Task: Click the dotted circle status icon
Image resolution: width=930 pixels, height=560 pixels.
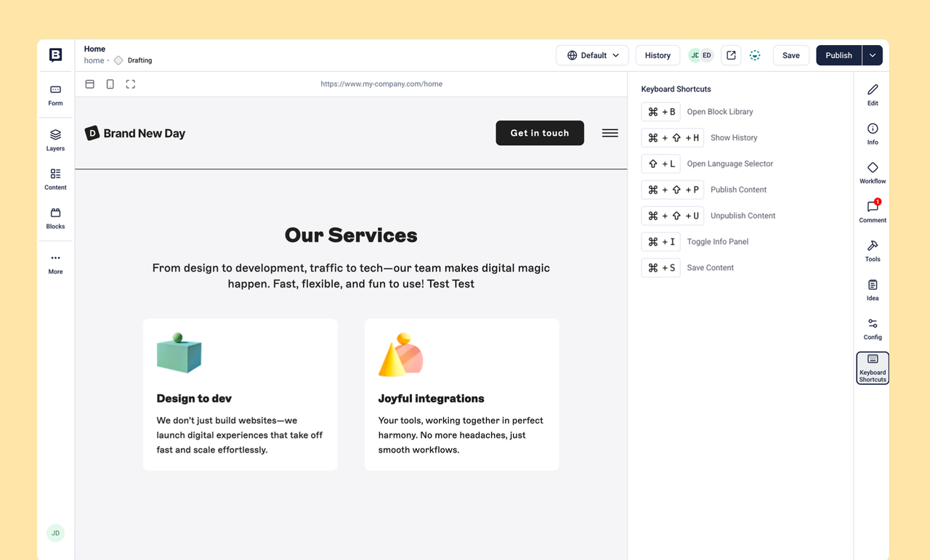Action: [755, 55]
